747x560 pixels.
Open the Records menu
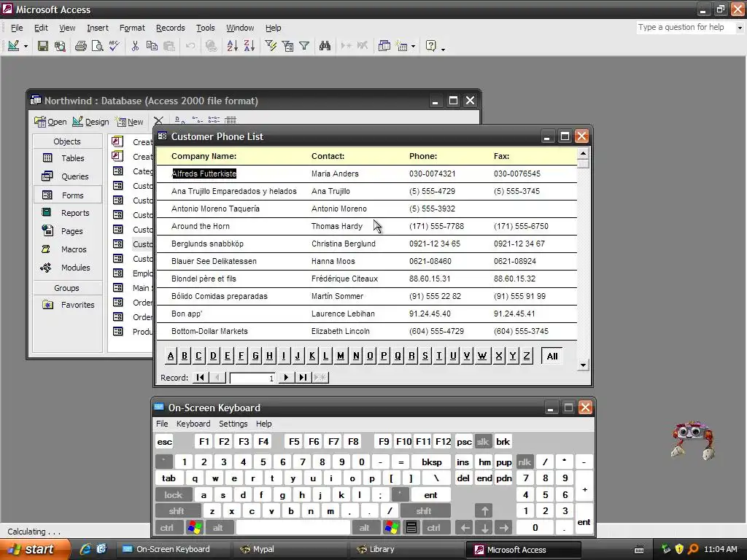[170, 28]
